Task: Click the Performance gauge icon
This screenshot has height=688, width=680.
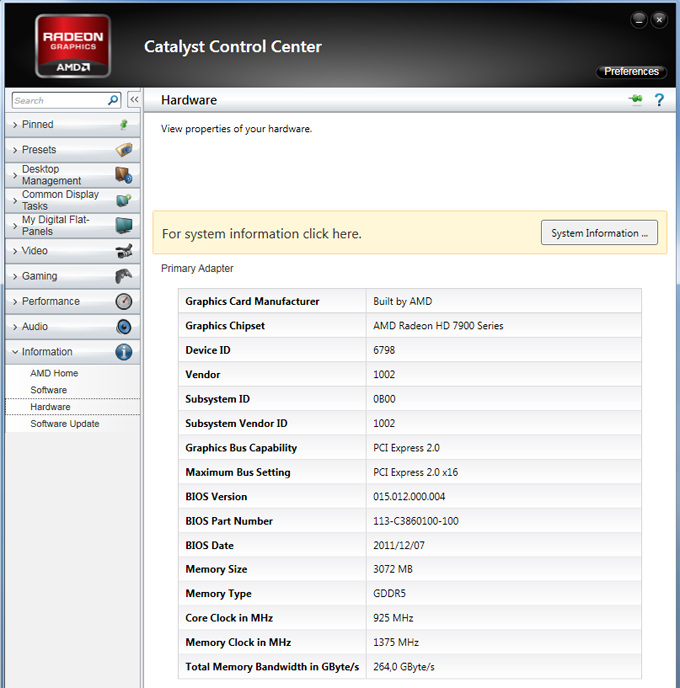Action: pos(124,301)
